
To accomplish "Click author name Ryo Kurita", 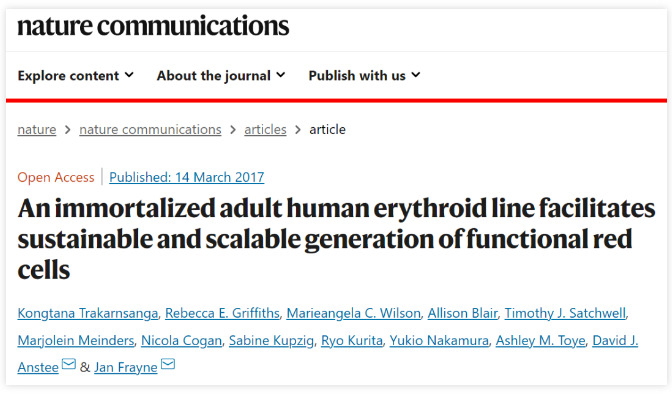I will 352,340.
